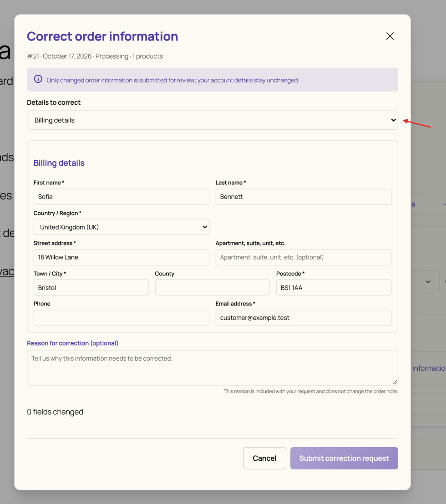Image resolution: width=446 pixels, height=504 pixels.
Task: Click the '0 fields changed' text
Action: [55, 412]
